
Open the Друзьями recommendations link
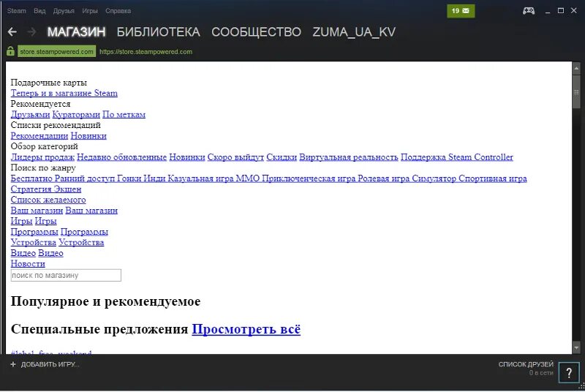[30, 115]
